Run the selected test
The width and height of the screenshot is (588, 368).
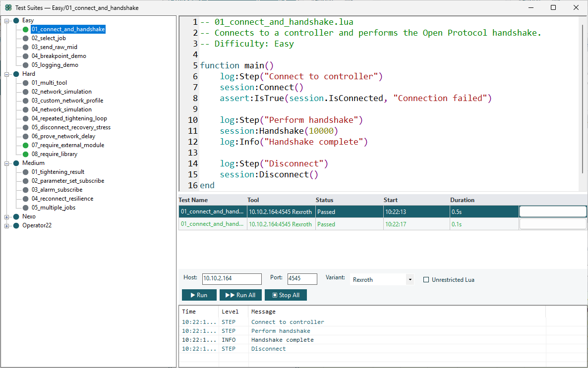click(199, 295)
